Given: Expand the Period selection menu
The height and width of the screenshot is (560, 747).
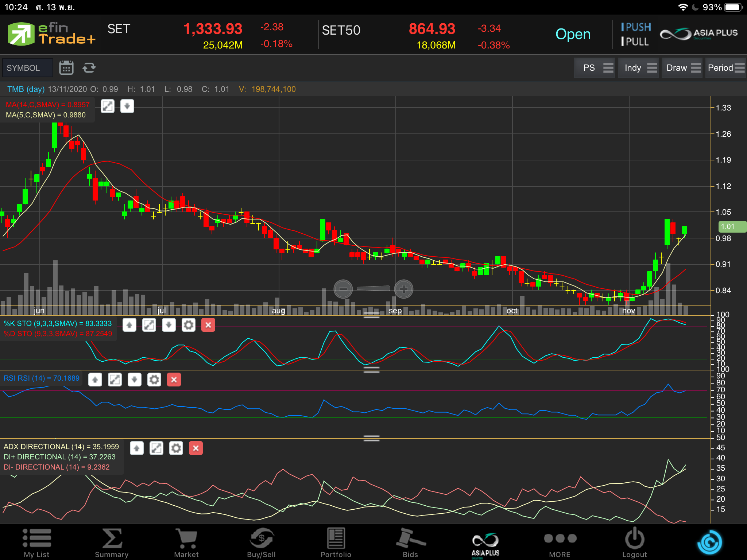Looking at the screenshot, I should 725,68.
